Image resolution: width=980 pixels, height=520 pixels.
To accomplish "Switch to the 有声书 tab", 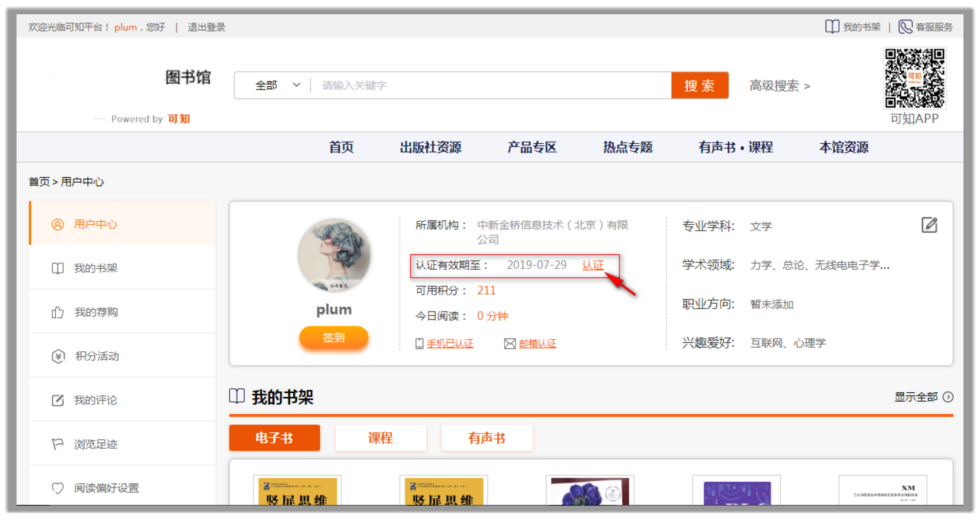I will pyautogui.click(x=486, y=438).
